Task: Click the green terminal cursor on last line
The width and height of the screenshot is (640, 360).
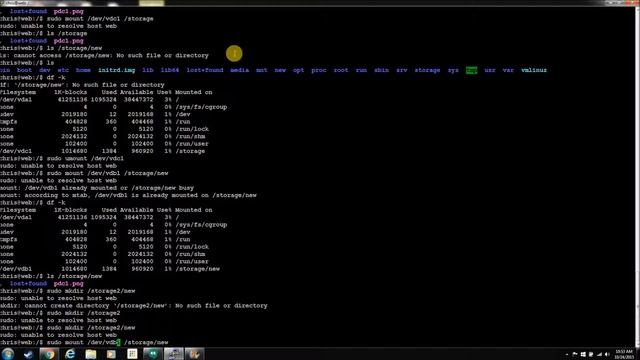Action: point(118,342)
